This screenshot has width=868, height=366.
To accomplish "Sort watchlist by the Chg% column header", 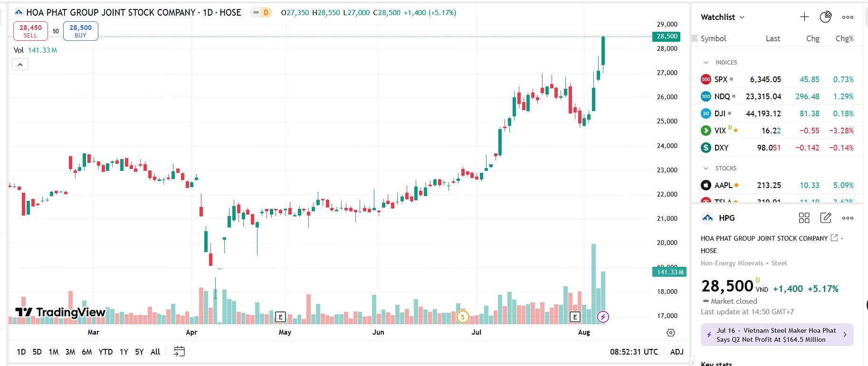I will pos(844,38).
